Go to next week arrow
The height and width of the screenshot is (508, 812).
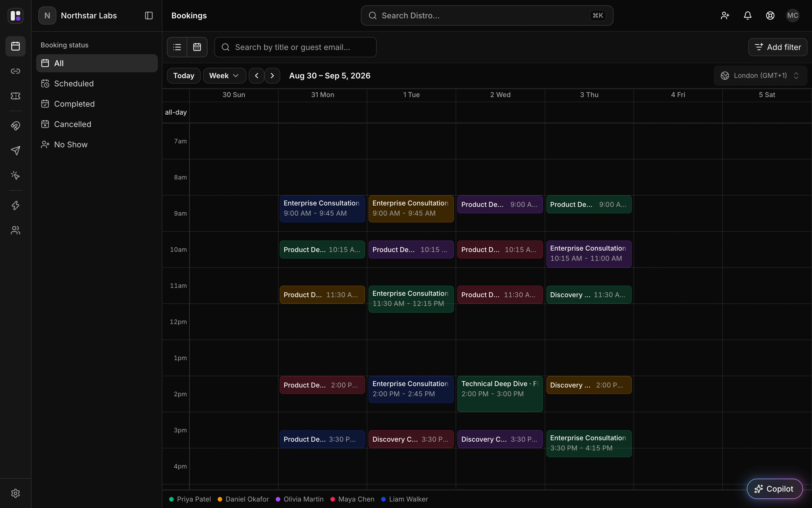click(272, 76)
